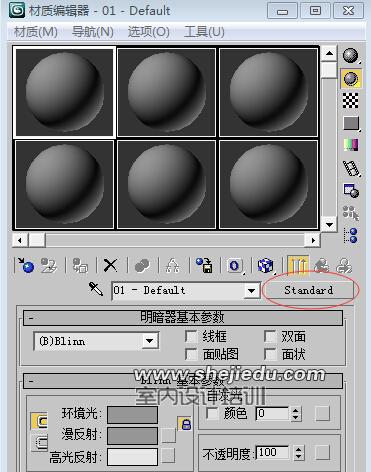Viewport: 371px width, 472px height.
Task: Pick material from object eyedropper
Action: coord(96,289)
